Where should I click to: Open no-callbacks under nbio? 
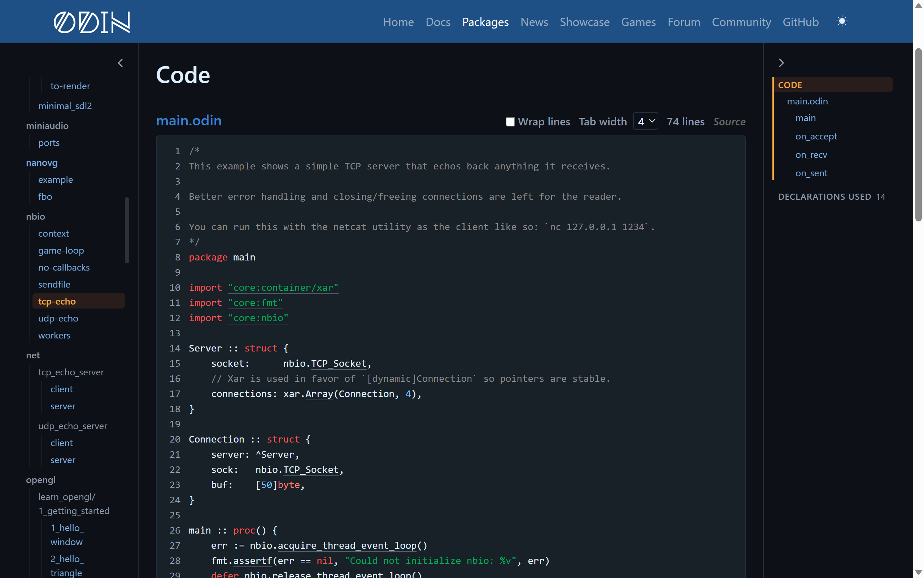click(x=64, y=268)
